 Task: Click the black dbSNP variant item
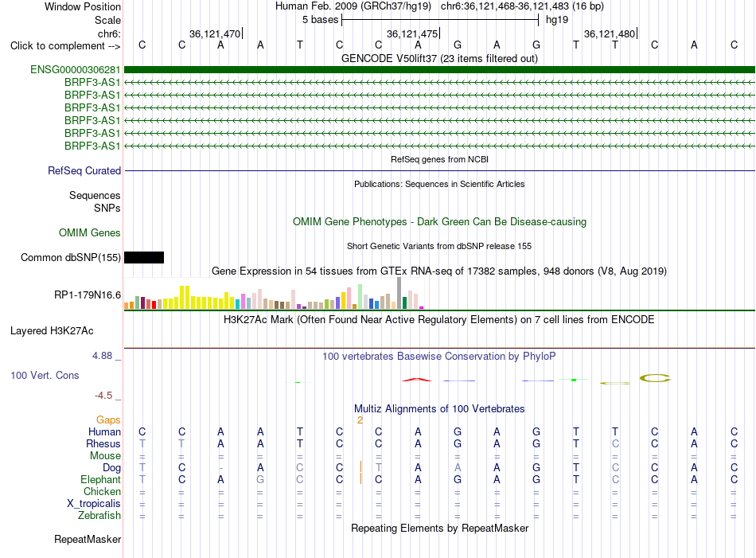[x=144, y=258]
